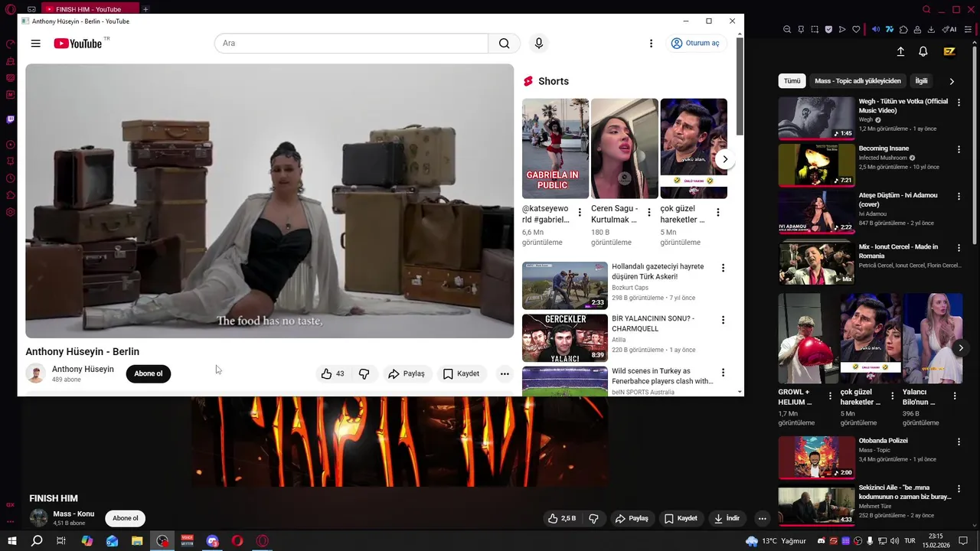The height and width of the screenshot is (551, 980).
Task: Like the FINISH HIM video in background window
Action: pos(561,518)
